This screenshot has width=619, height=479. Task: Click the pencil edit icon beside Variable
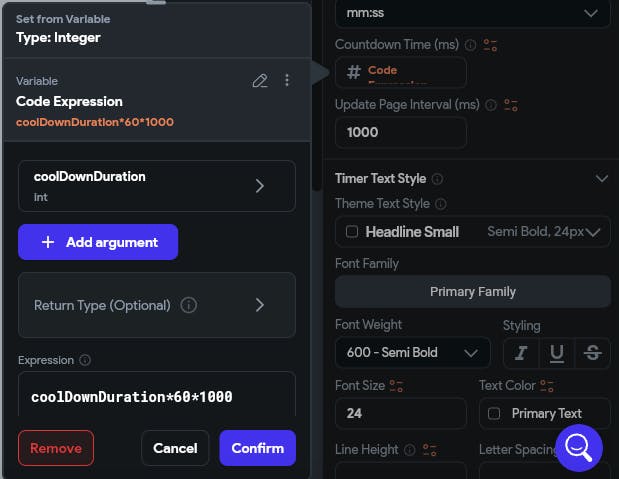pyautogui.click(x=260, y=81)
